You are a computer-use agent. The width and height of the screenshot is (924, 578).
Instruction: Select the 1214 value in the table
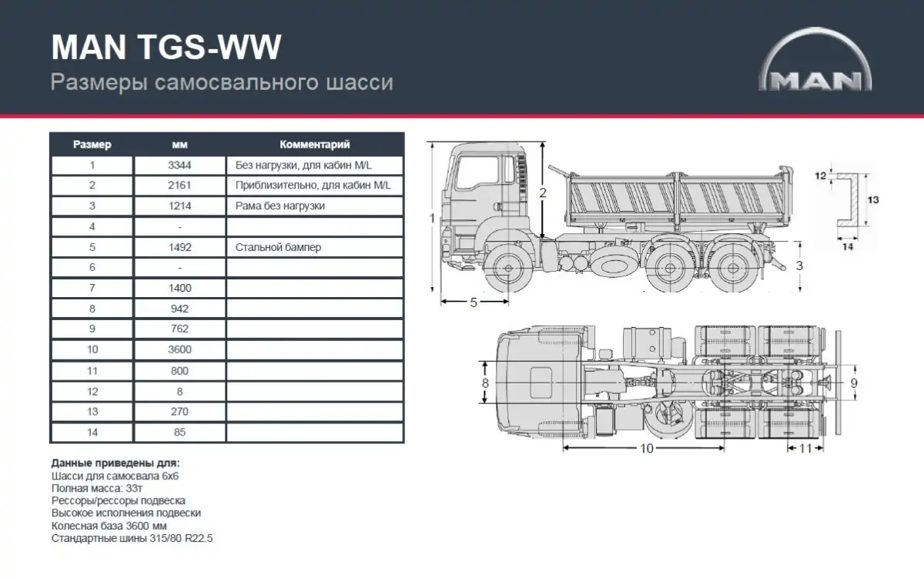[x=180, y=206]
